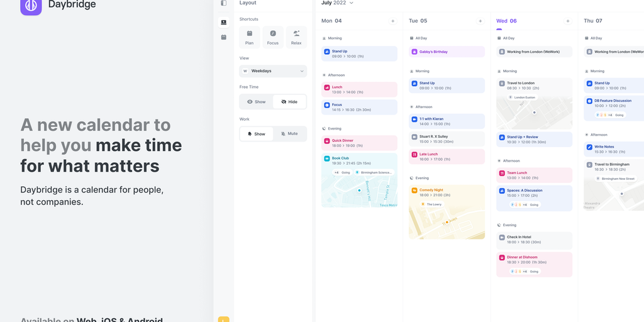The width and height of the screenshot is (644, 322).
Task: Click the Team Lunch event icon
Action: [502, 173]
